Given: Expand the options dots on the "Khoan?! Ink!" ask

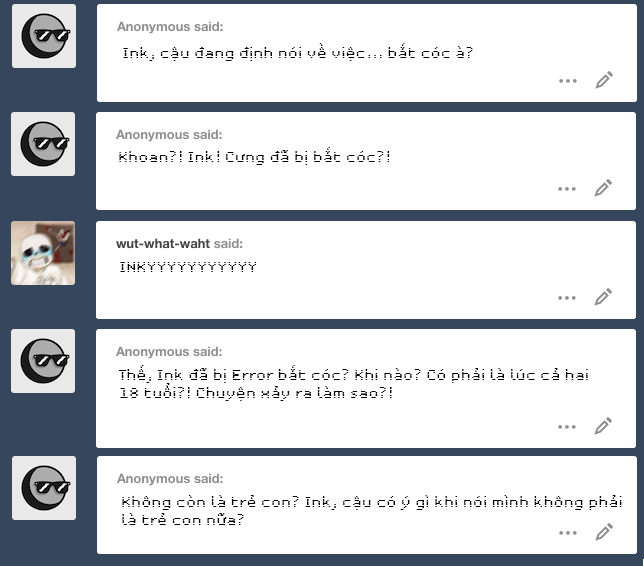Looking at the screenshot, I should coord(567,189).
